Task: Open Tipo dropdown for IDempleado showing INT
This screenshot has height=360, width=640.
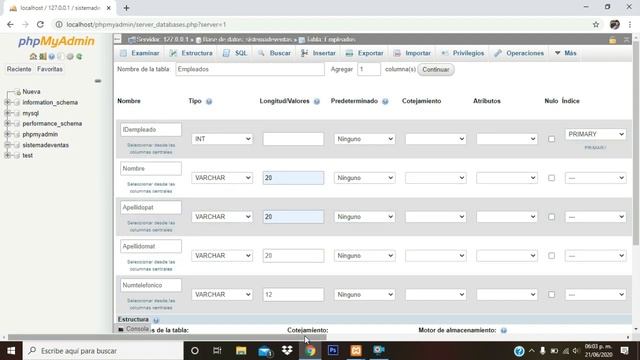Action: [x=222, y=139]
